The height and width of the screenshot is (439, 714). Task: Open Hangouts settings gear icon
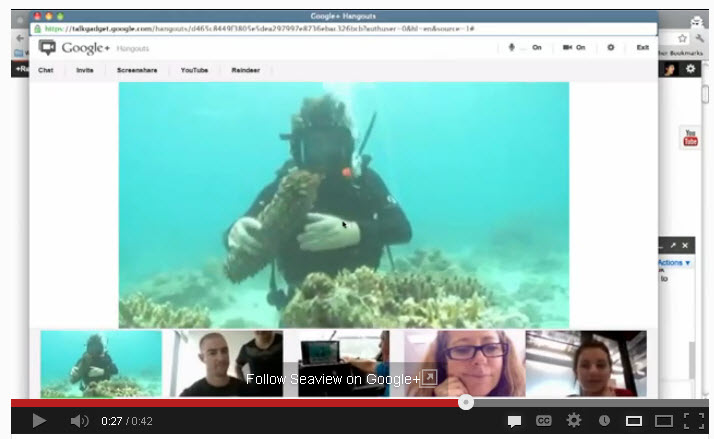[610, 47]
